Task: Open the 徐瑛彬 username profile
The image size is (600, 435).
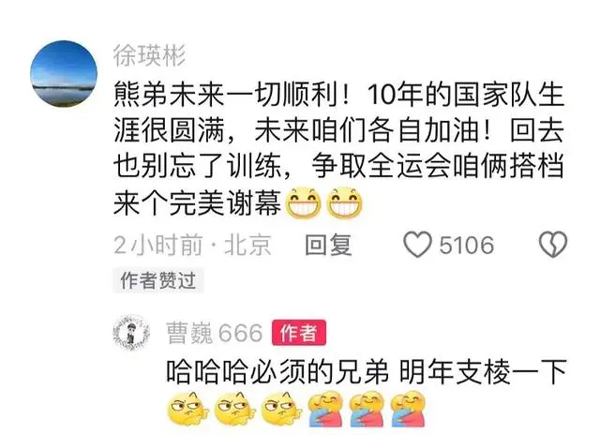Action: (149, 55)
